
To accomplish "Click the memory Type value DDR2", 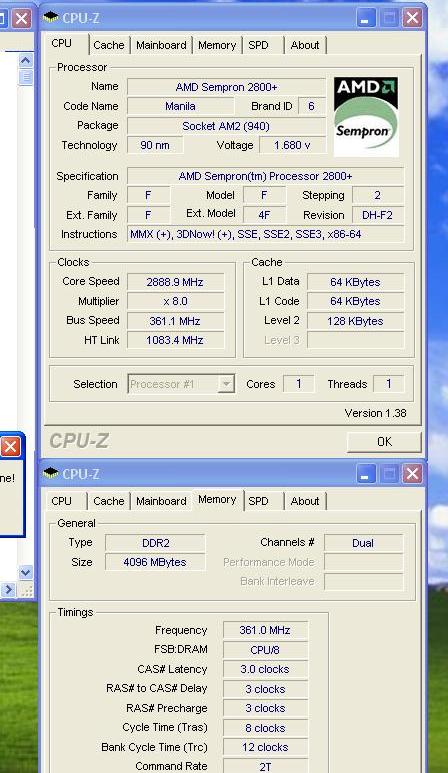I will point(155,543).
